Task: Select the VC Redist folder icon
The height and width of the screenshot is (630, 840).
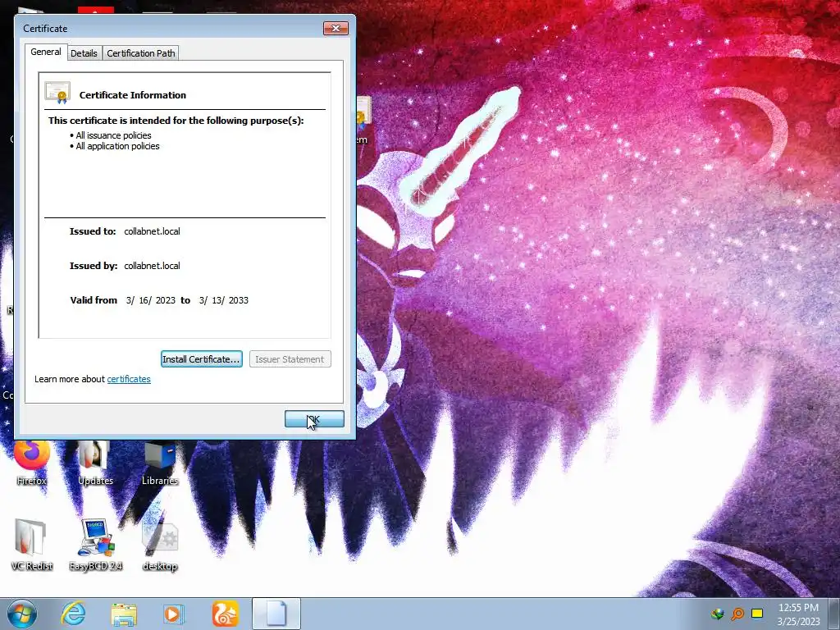Action: [x=32, y=545]
